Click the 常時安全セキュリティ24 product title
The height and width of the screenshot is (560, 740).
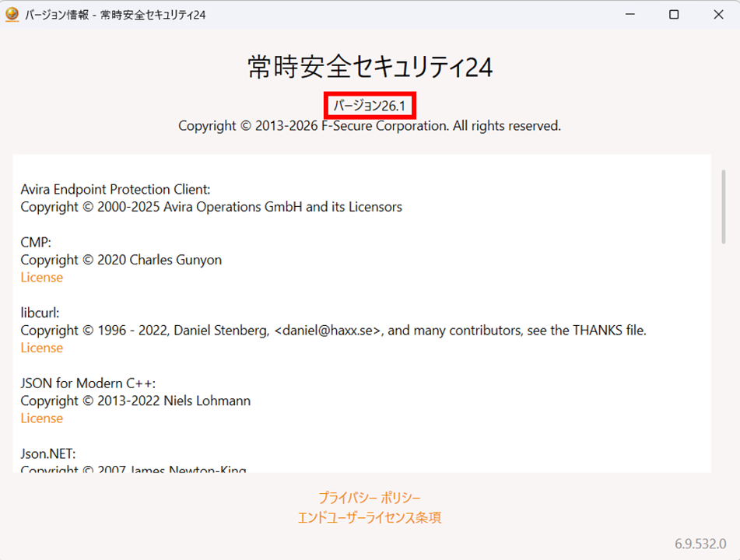pyautogui.click(x=370, y=68)
